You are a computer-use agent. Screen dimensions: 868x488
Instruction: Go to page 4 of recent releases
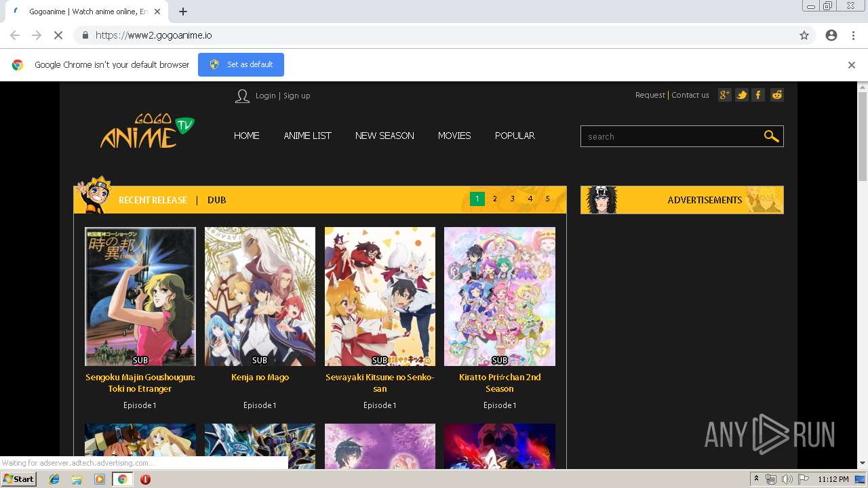pyautogui.click(x=530, y=199)
